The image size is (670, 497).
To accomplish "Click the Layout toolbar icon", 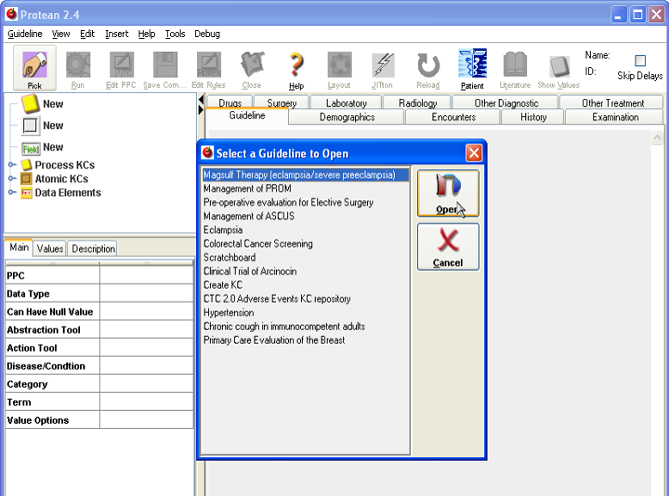I will pos(339,66).
